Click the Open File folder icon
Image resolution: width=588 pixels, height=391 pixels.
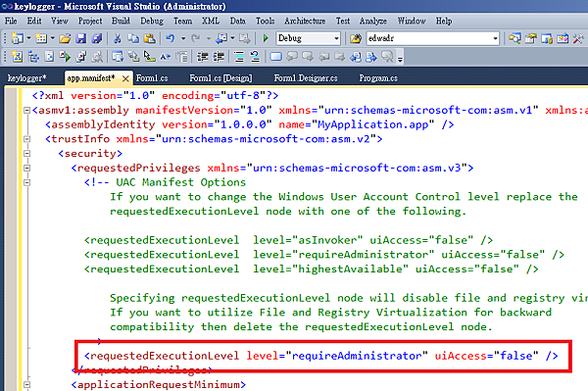[65, 38]
